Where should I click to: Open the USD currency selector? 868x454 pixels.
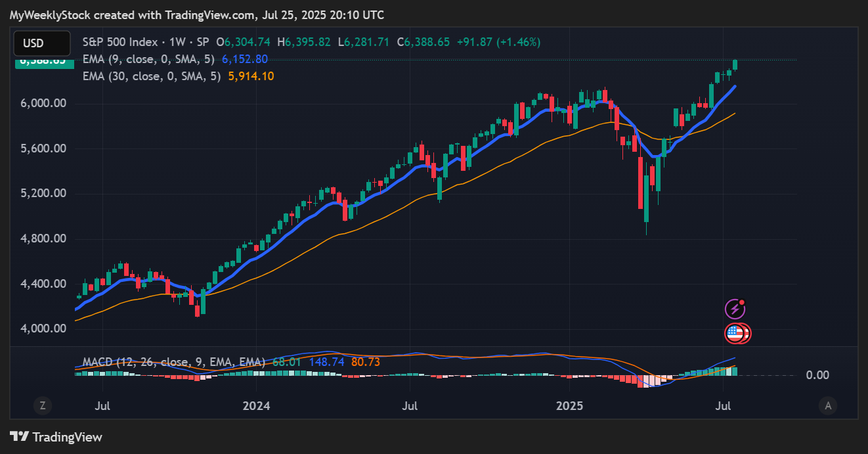[x=42, y=43]
